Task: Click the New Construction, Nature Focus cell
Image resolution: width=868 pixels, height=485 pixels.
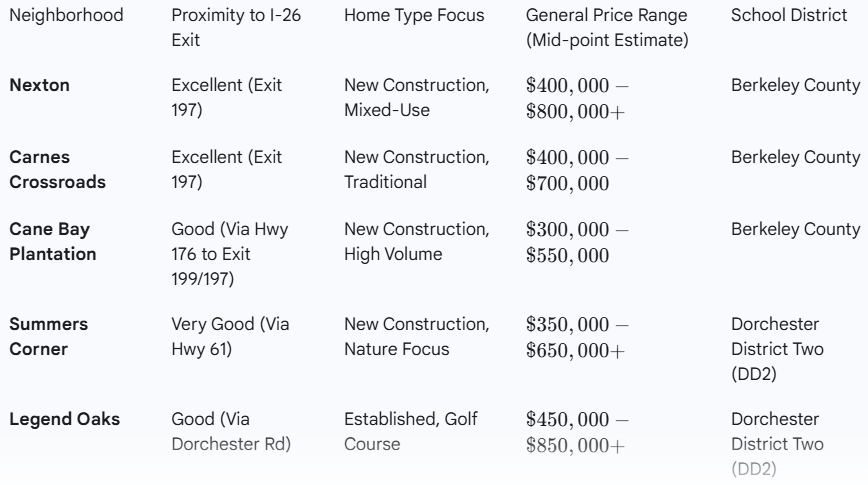Action: 417,336
